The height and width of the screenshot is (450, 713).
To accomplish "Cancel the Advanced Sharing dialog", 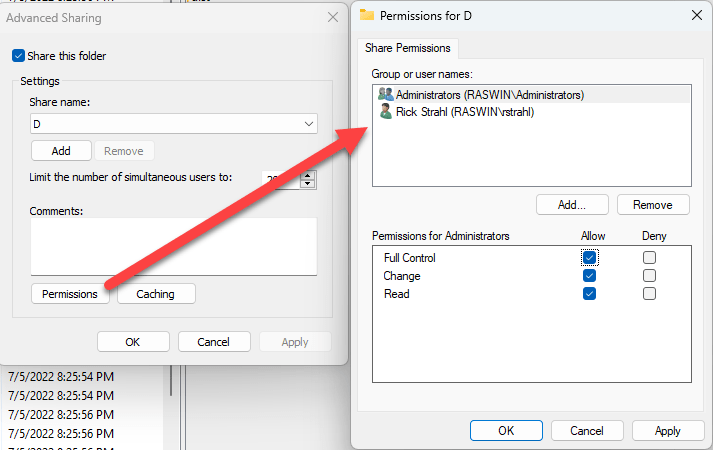I will click(213, 342).
